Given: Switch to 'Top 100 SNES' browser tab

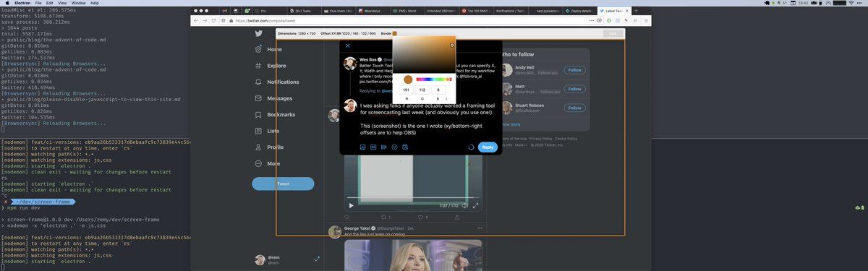Looking at the screenshot, I should pyautogui.click(x=475, y=11).
